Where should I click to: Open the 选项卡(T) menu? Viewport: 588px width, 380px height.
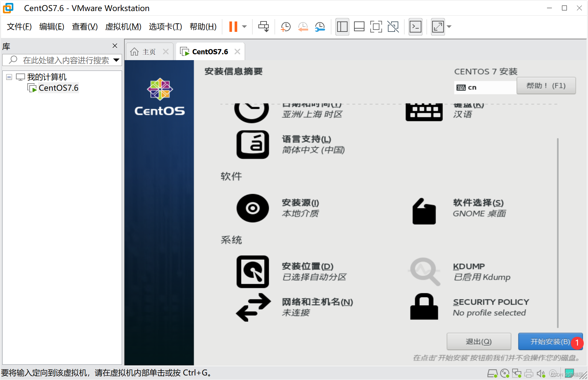coord(165,27)
